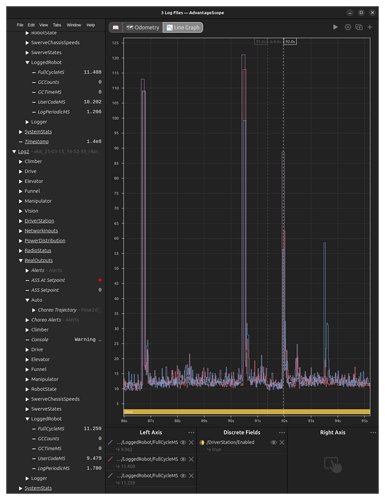The image size is (385, 500).
Task: Expand the RadioStatus folder
Action: click(21, 251)
